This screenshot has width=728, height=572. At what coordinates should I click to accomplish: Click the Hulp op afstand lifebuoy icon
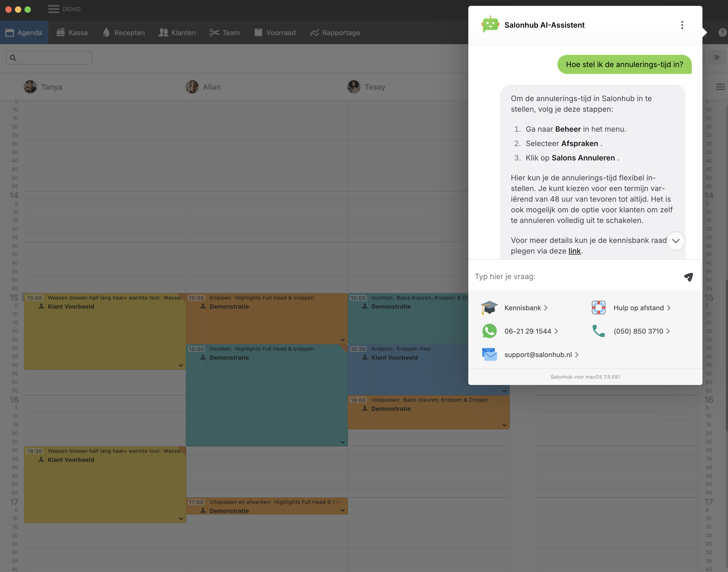[x=598, y=308]
